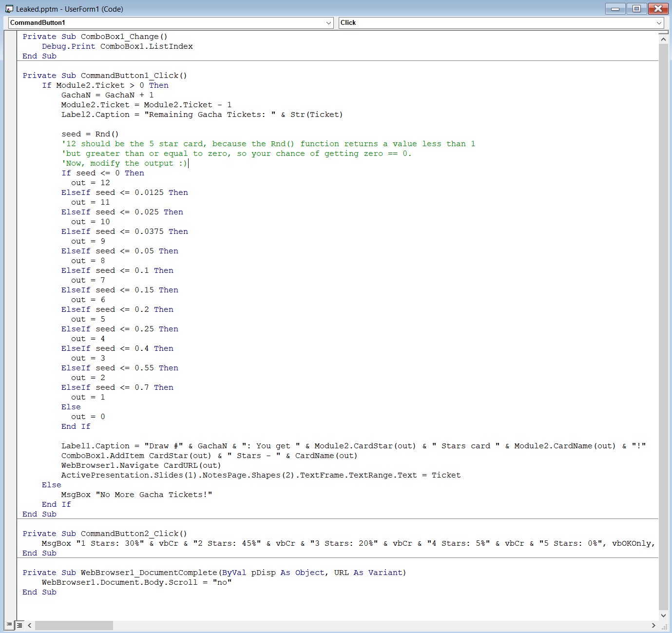672x633 pixels.
Task: Click 'Private Sub WebBrowser1_DocumentComplete' declaration
Action: click(214, 573)
